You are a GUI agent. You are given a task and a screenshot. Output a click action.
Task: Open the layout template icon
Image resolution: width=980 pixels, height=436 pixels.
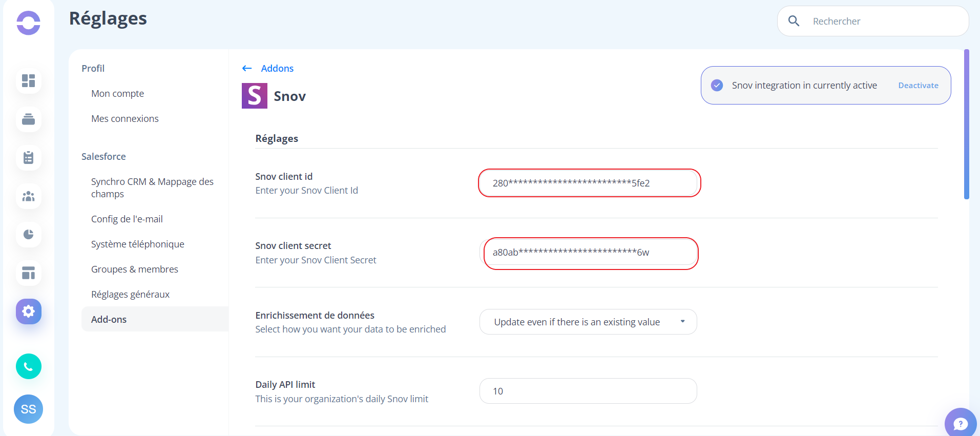pyautogui.click(x=29, y=273)
